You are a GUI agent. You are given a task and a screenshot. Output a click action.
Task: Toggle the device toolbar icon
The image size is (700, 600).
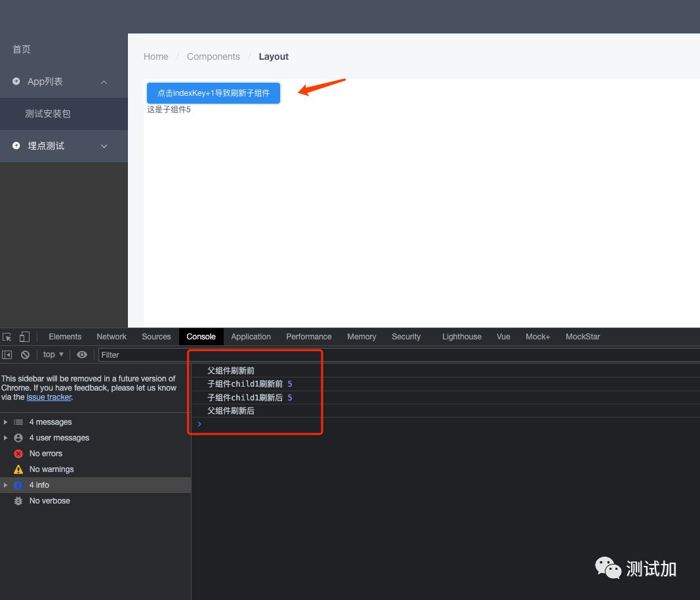[24, 337]
